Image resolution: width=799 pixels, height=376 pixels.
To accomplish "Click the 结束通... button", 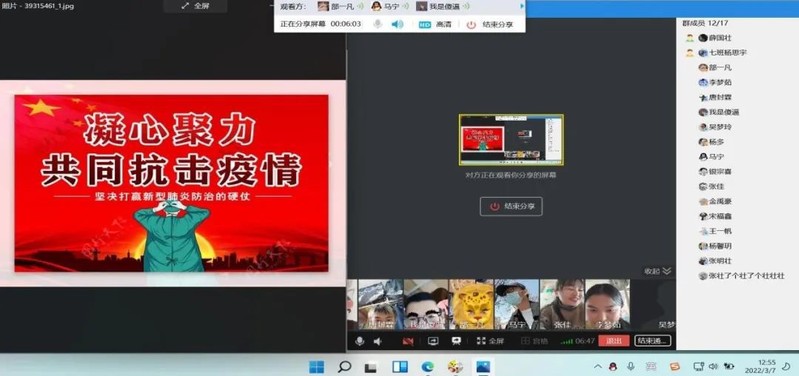I will point(653,341).
